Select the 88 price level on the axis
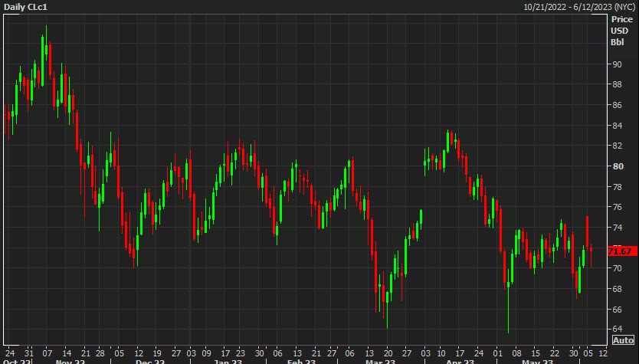Viewport: 639px width, 364px height. [x=617, y=84]
